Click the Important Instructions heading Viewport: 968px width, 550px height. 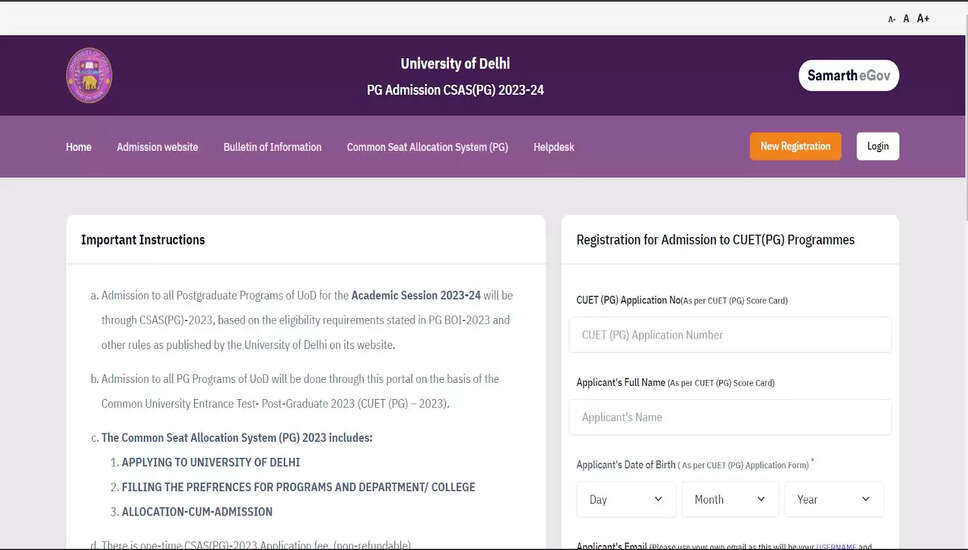coord(143,240)
